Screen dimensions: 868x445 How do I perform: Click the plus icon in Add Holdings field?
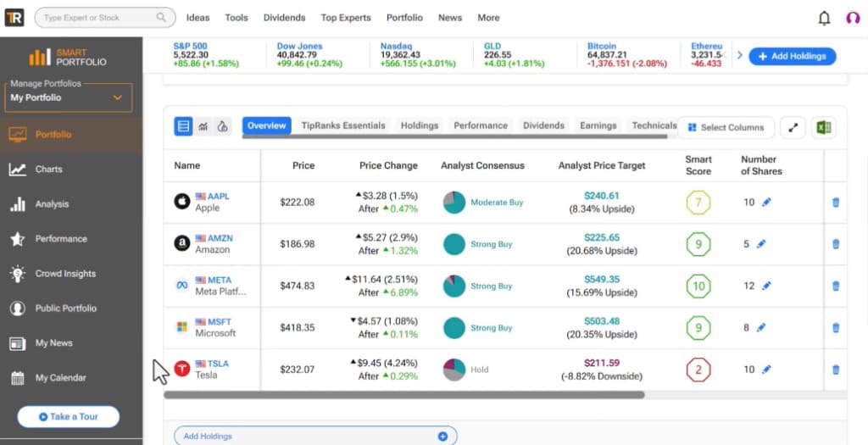click(x=442, y=437)
